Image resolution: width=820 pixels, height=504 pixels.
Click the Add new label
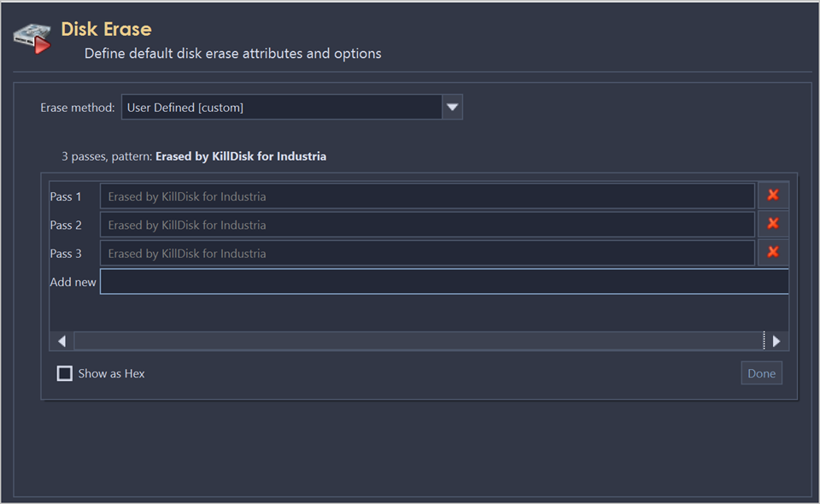pyautogui.click(x=73, y=282)
